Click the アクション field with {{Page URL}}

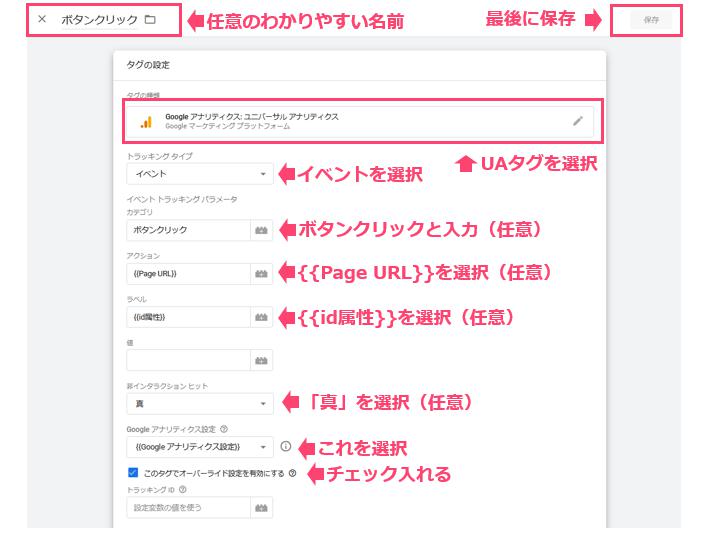click(x=188, y=274)
